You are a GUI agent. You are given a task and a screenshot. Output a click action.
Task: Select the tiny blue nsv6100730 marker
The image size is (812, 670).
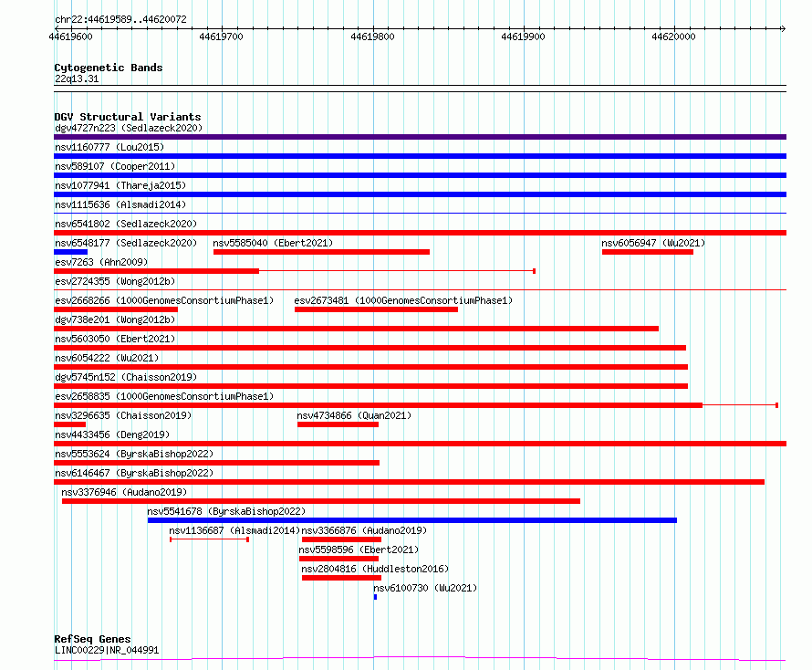click(x=376, y=597)
